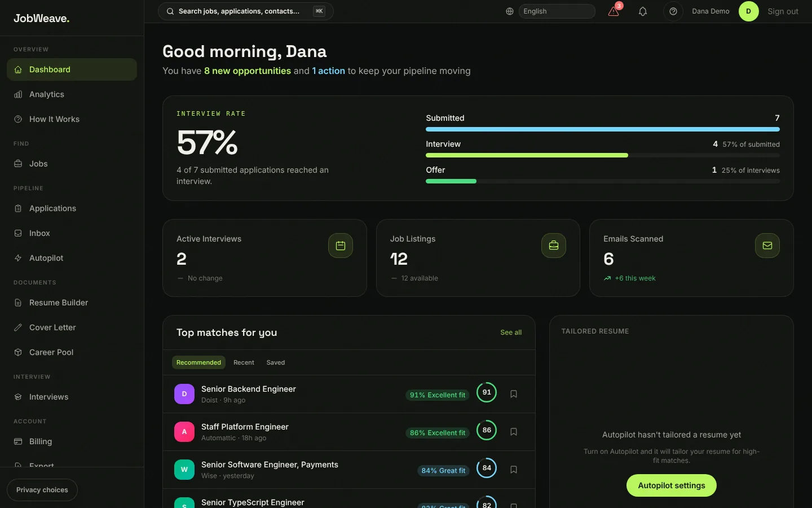Click the Autopilot settings button
The width and height of the screenshot is (812, 508).
(x=672, y=485)
